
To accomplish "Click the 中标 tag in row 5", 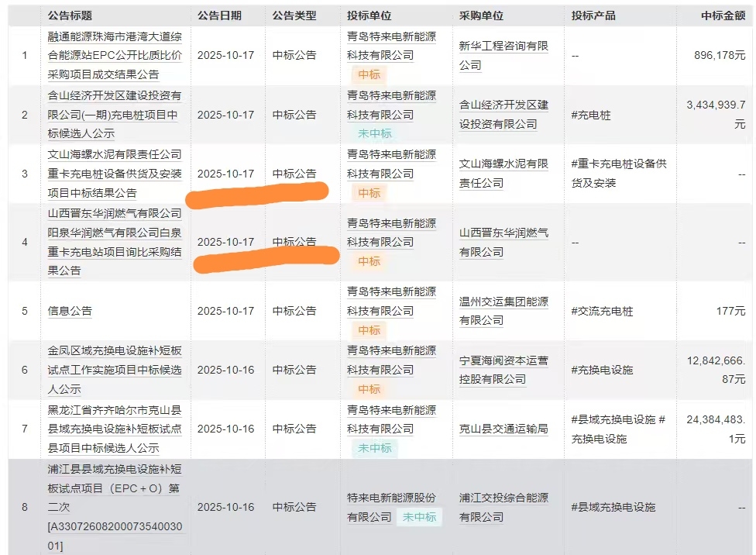I will pyautogui.click(x=369, y=330).
